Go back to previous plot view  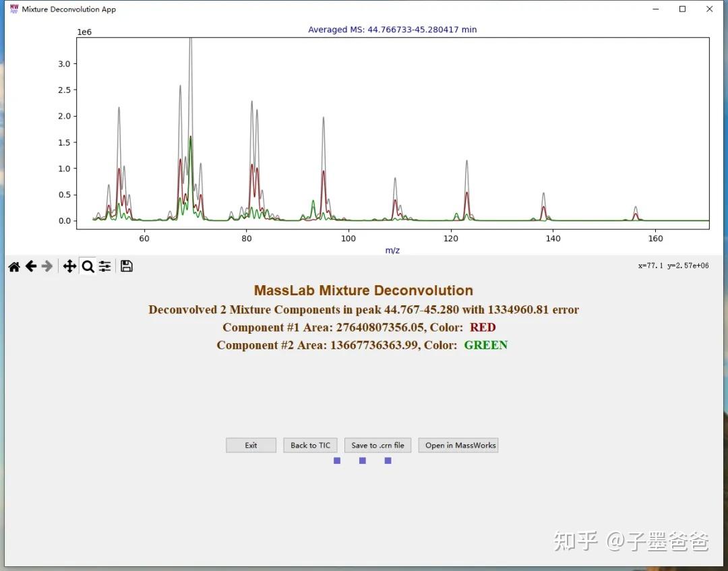click(x=31, y=266)
